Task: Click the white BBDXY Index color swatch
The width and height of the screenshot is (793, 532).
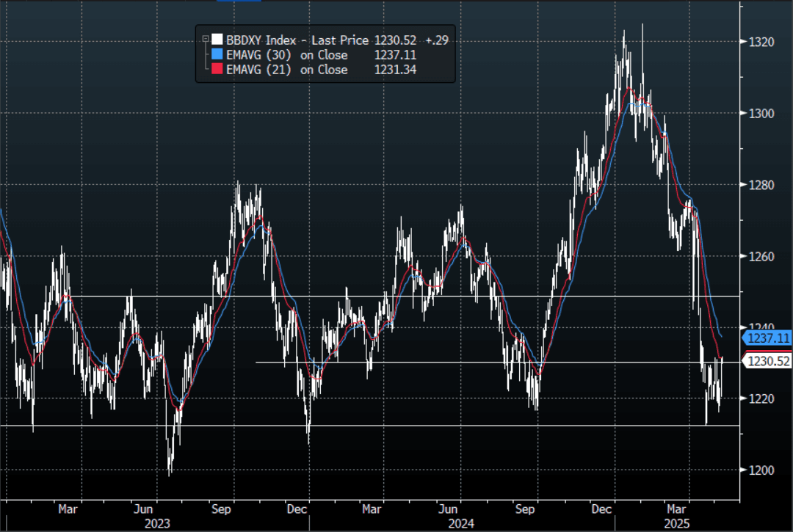Action: click(217, 40)
